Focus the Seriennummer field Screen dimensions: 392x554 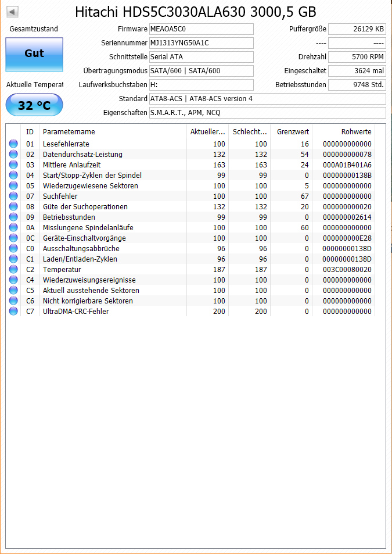[x=202, y=43]
